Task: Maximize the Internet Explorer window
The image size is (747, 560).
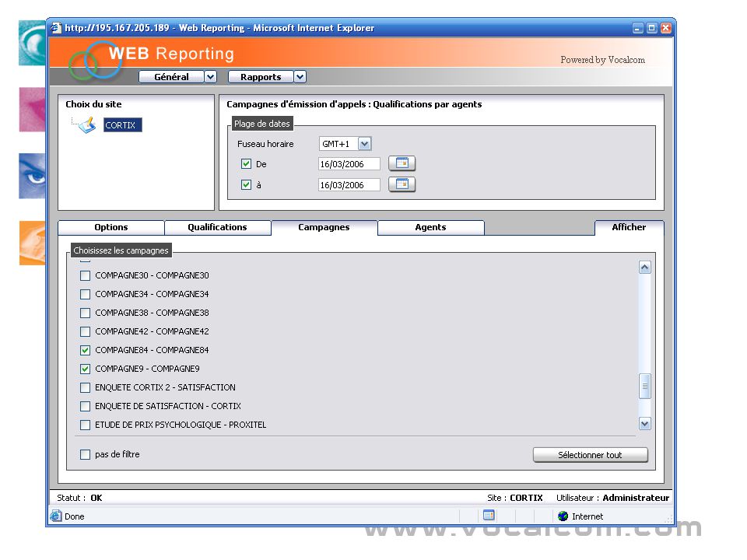Action: pos(652,28)
